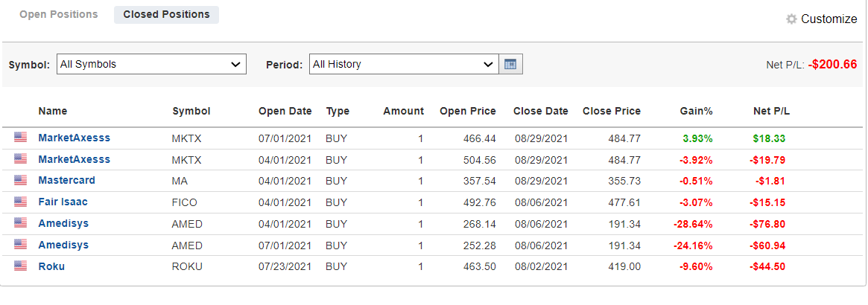This screenshot has width=868, height=305.
Task: Click flag icon on AMED 268.14 row
Action: pyautogui.click(x=20, y=223)
